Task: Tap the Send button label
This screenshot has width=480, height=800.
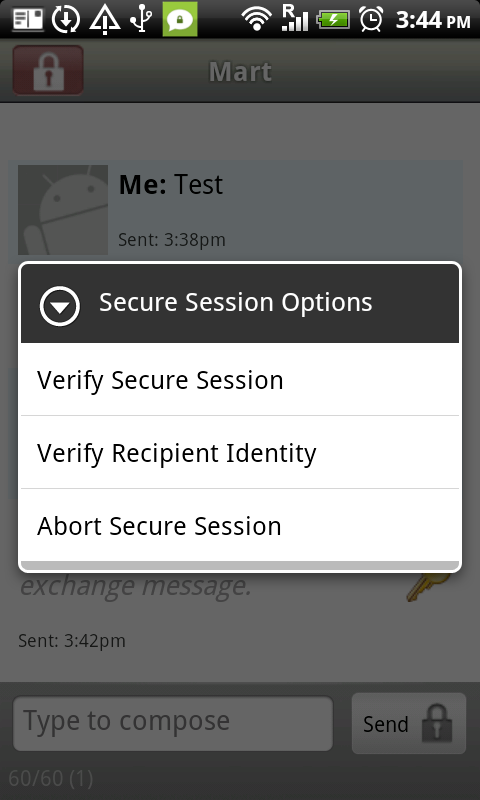Action: [x=386, y=724]
